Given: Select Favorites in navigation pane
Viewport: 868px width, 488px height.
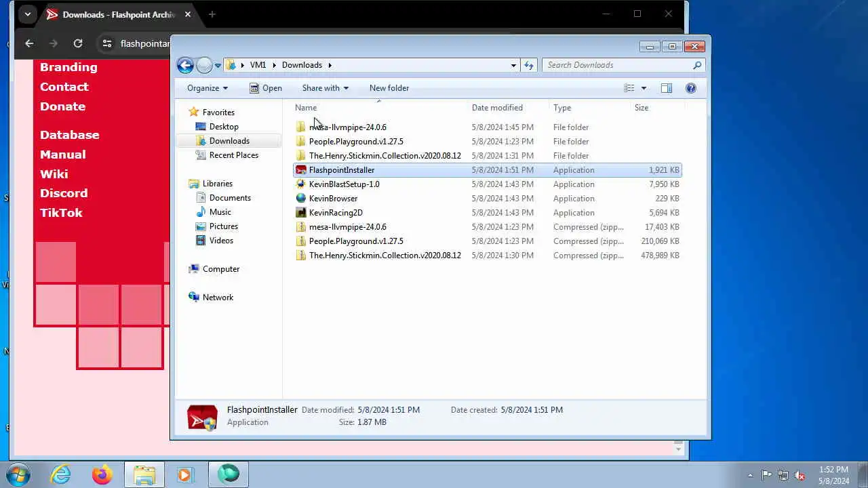Looking at the screenshot, I should tap(218, 113).
